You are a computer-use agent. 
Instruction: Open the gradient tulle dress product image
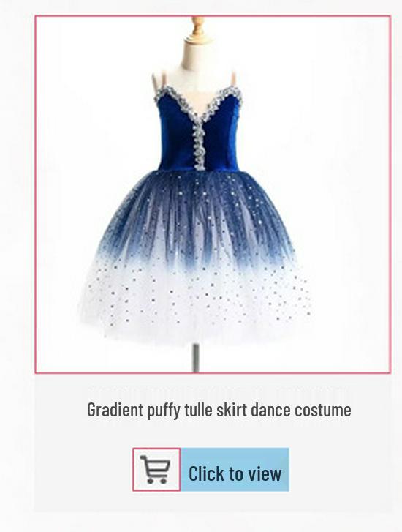(213, 195)
